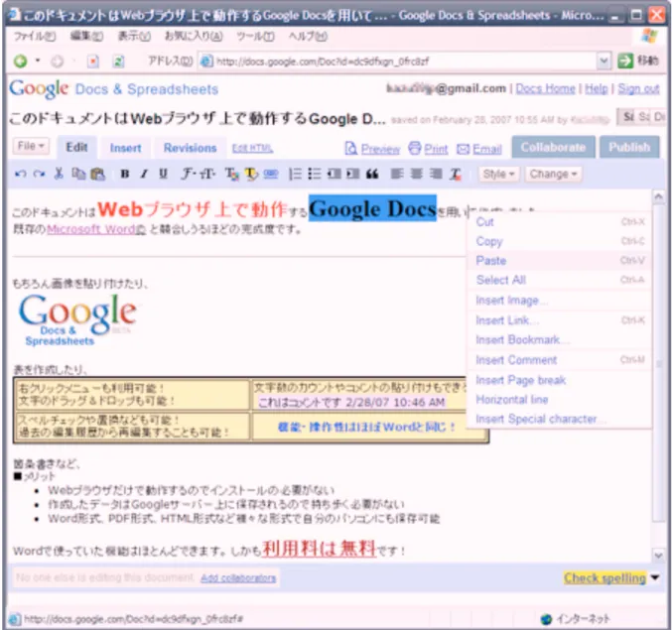The width and height of the screenshot is (672, 630).
Task: Click the decrease indent icon
Action: (334, 174)
